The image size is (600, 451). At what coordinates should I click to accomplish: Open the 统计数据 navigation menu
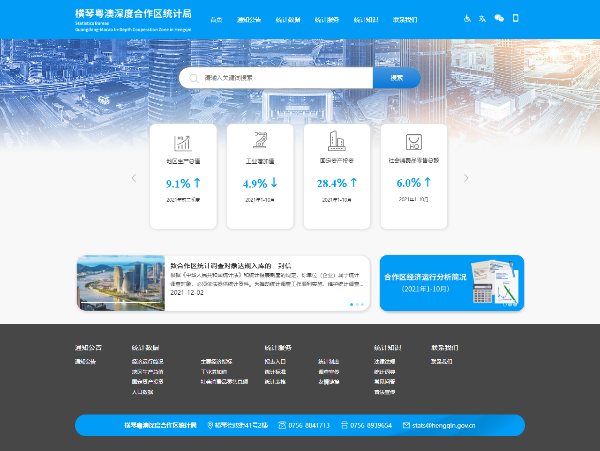[x=289, y=19]
